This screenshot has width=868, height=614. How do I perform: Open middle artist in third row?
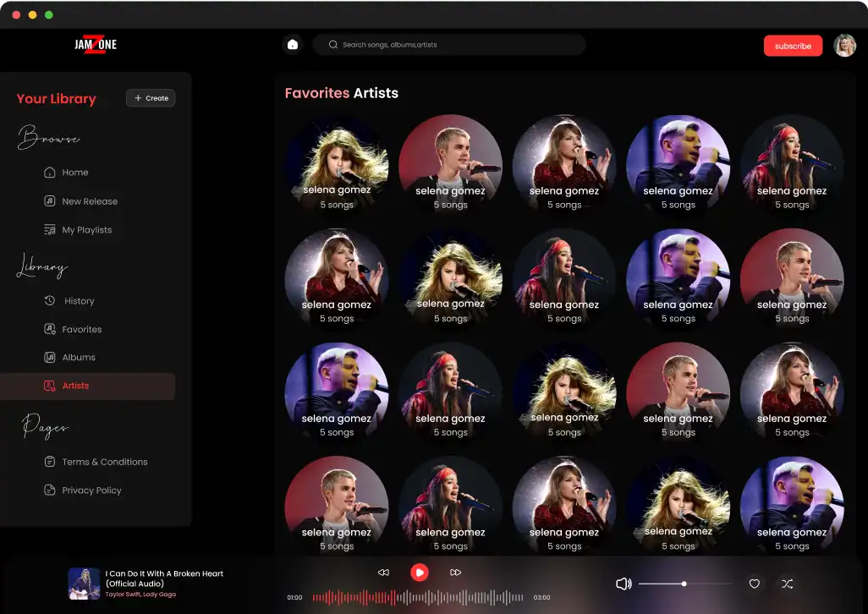coord(564,392)
